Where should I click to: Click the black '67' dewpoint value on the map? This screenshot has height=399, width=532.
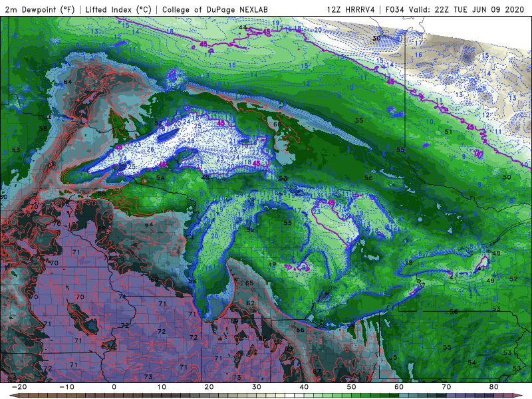pos(317,372)
